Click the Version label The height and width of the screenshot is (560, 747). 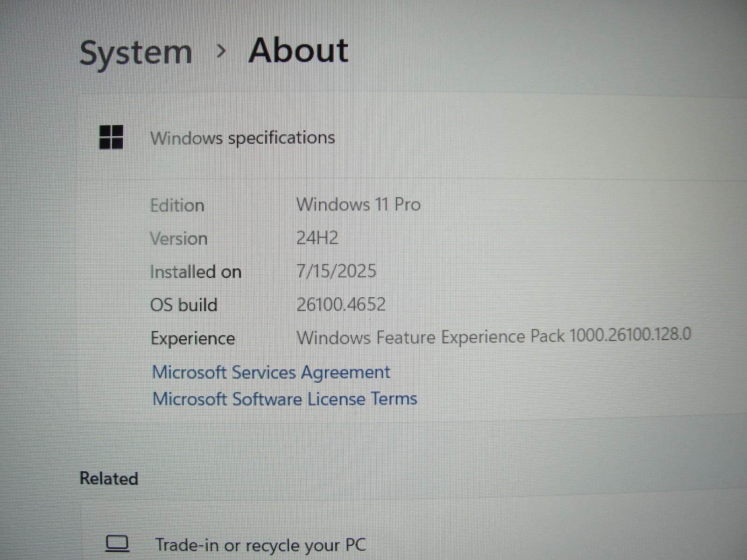(x=178, y=238)
